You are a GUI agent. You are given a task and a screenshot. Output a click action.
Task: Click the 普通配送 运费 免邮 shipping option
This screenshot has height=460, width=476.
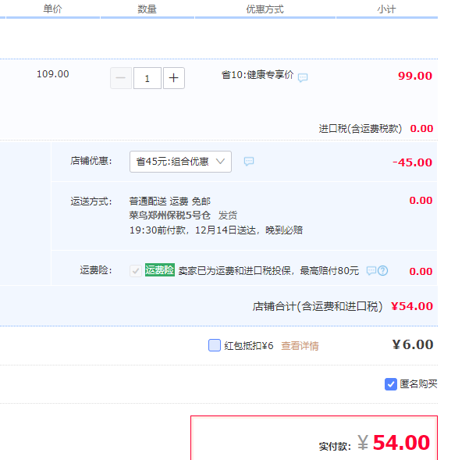click(x=169, y=201)
